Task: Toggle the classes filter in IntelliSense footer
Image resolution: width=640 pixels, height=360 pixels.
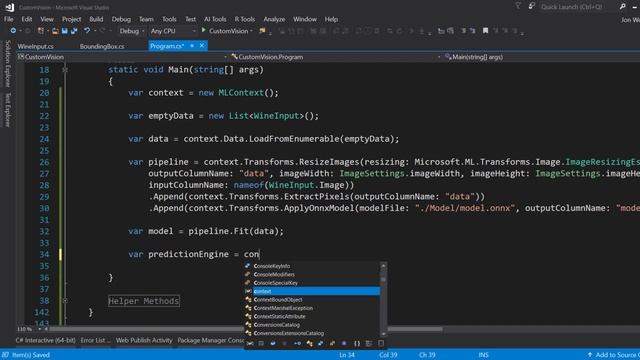Action: 309,344
